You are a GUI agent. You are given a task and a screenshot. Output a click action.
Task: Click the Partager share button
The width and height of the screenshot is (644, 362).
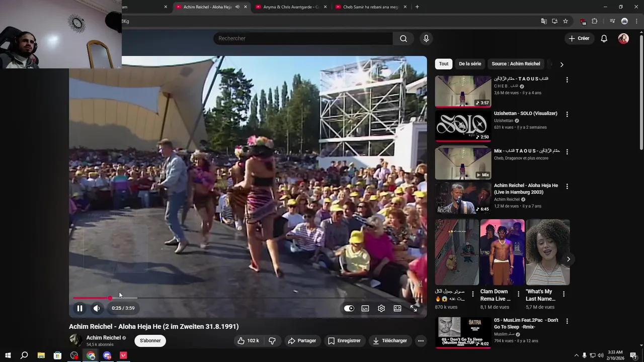point(302,340)
